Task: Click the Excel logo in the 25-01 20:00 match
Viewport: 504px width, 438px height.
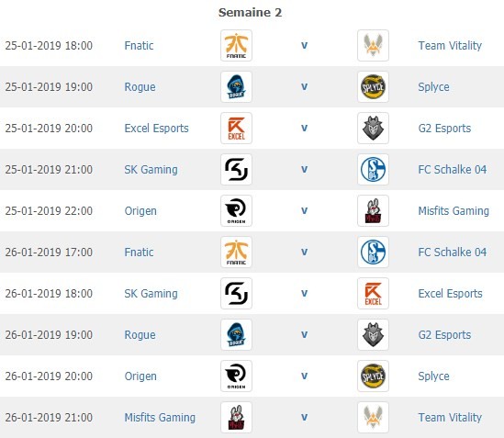Action: 236,128
